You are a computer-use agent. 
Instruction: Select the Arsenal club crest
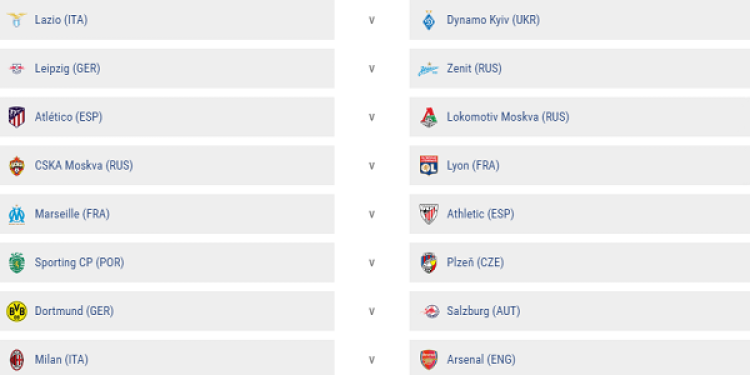(x=429, y=360)
